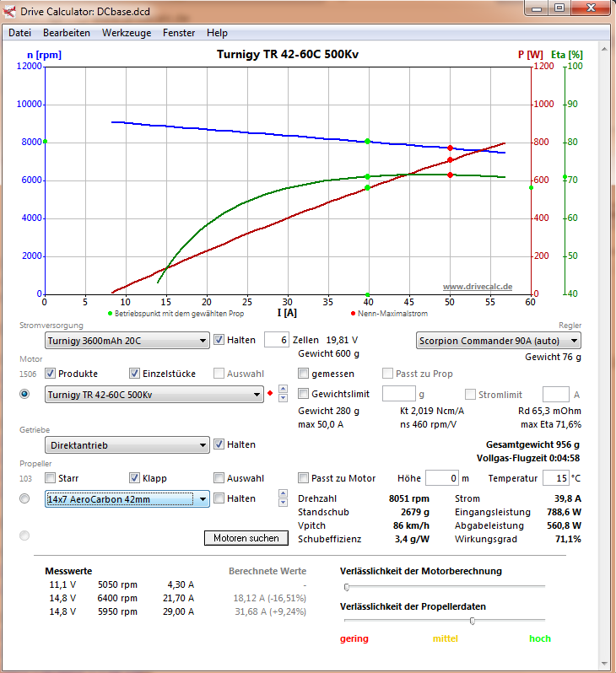Enable the gemessen checkbox
This screenshot has width=616, height=673.
(x=303, y=374)
